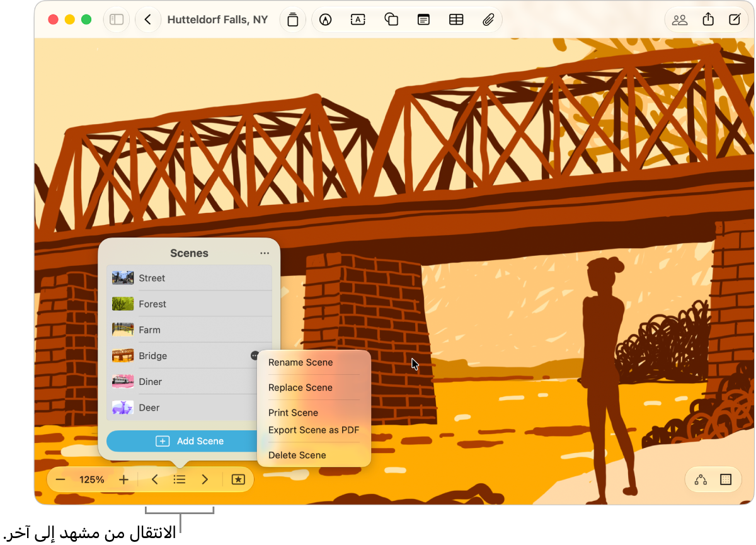Click the Hutteldorf Falls, NY board title
This screenshot has height=545, width=756.
click(x=217, y=20)
